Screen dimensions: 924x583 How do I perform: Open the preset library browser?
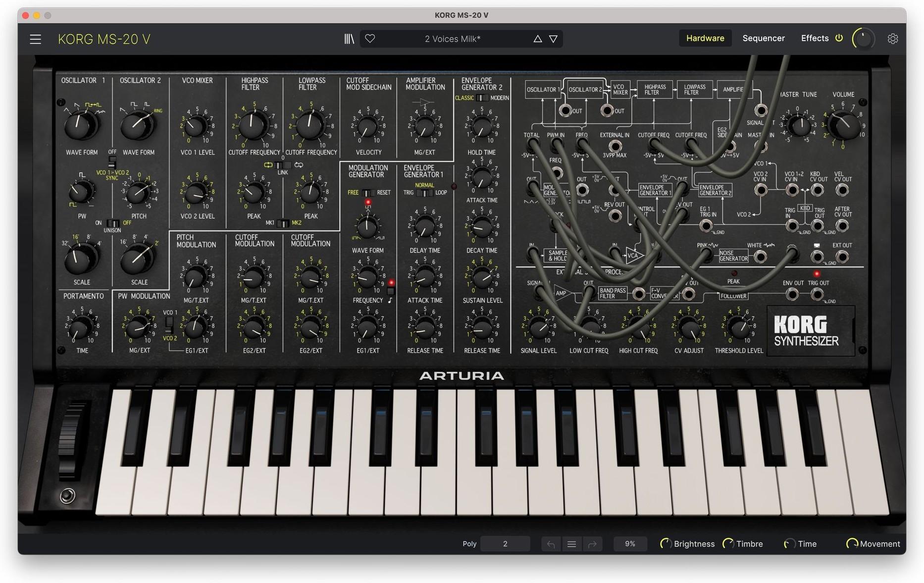click(350, 39)
